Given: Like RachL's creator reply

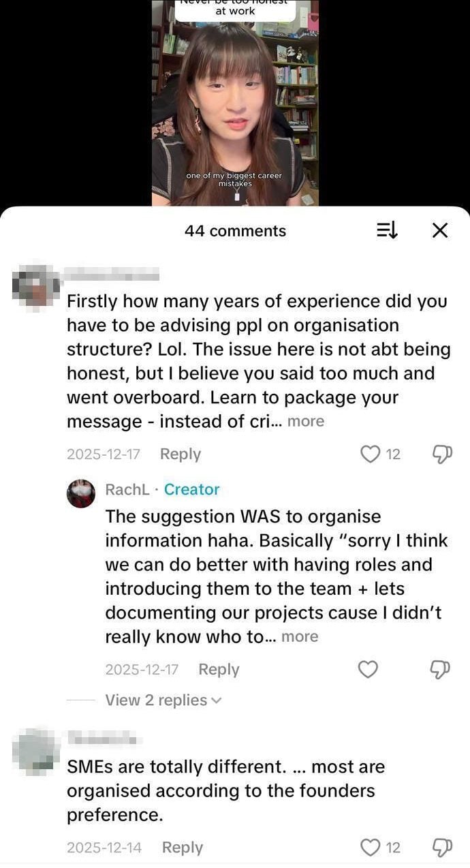Looking at the screenshot, I should pyautogui.click(x=368, y=670).
